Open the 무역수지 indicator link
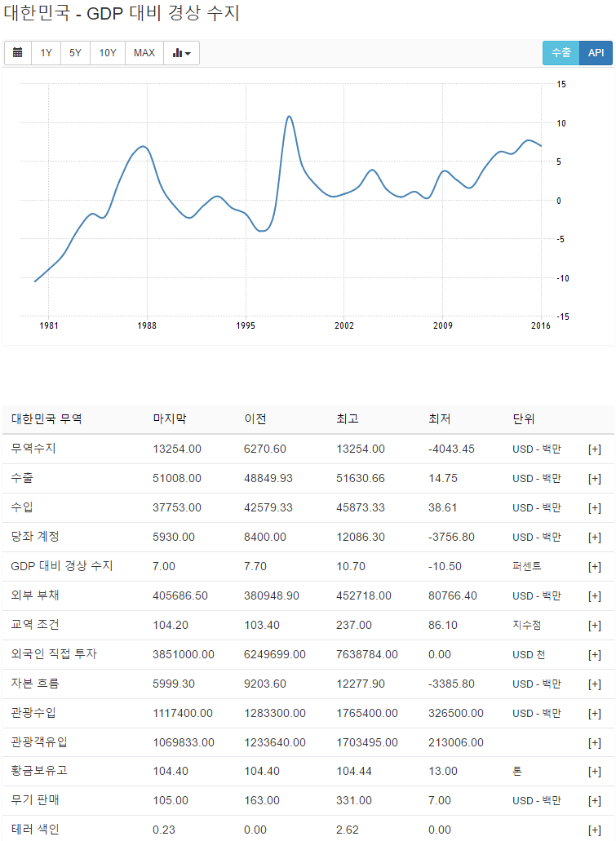Viewport: 616px width, 841px height. pos(33,449)
